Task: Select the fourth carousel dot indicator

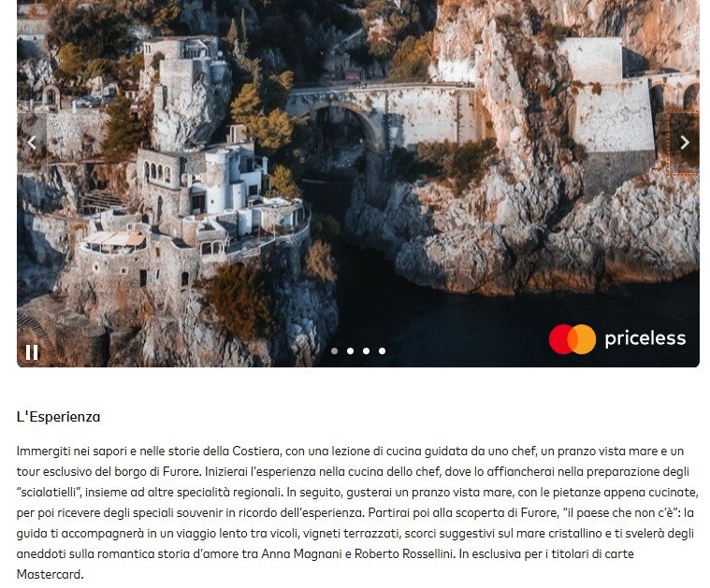Action: tap(382, 351)
